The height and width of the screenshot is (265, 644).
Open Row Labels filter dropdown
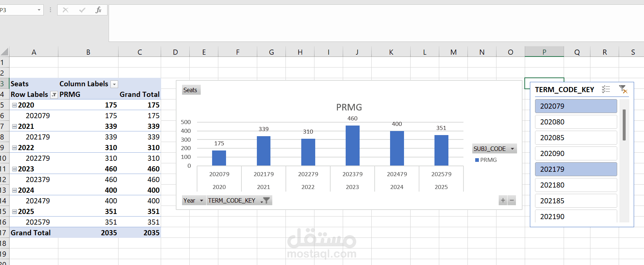(54, 95)
